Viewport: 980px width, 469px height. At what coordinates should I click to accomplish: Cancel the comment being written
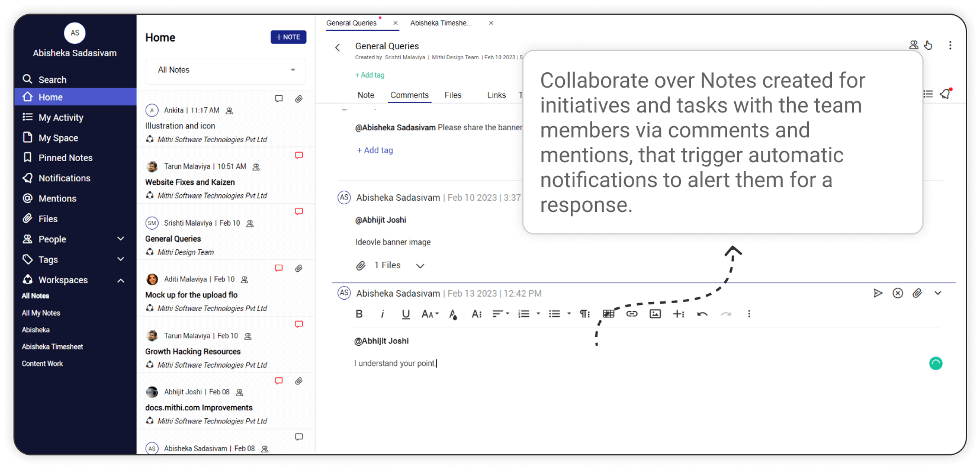[x=898, y=293]
